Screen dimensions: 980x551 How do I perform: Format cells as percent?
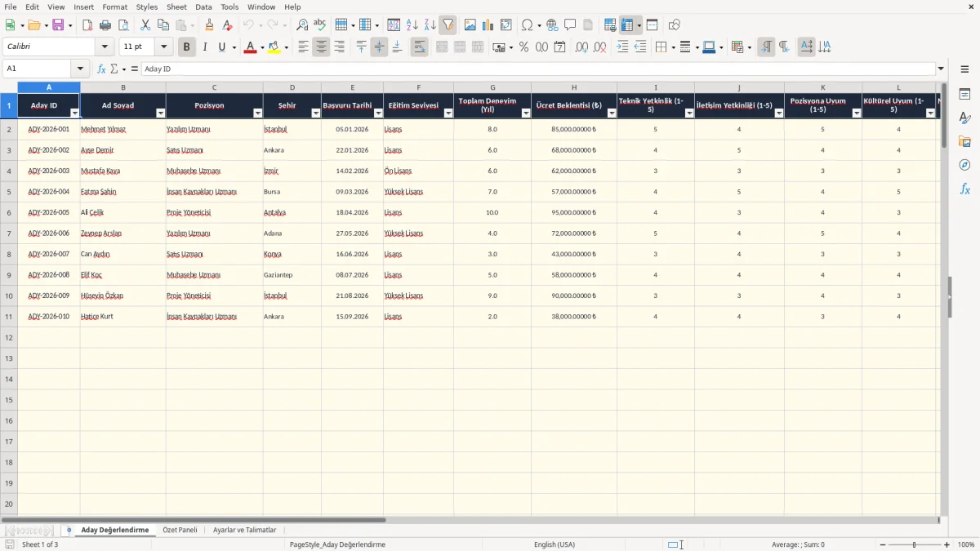(x=523, y=47)
